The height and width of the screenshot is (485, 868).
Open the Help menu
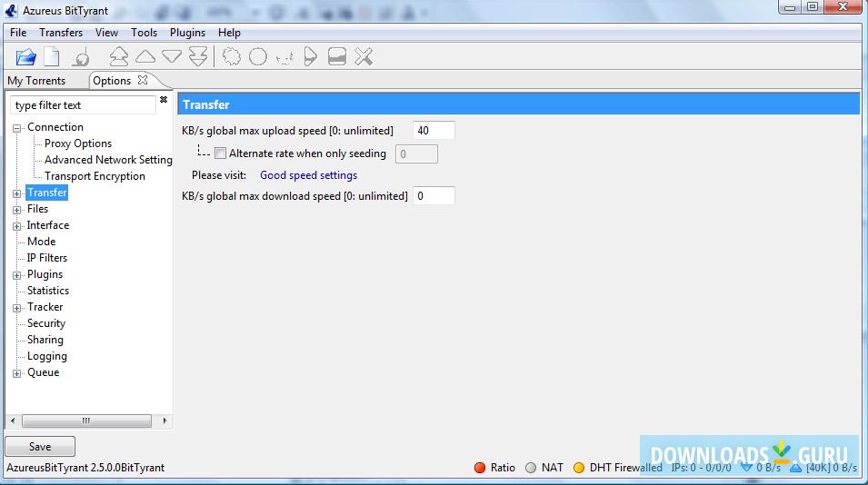point(229,33)
